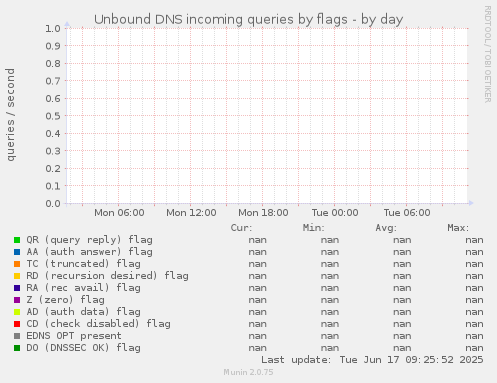The image size is (497, 383).
Task: Select the 'TC (truncated) flag' legend label
Action: (x=83, y=264)
